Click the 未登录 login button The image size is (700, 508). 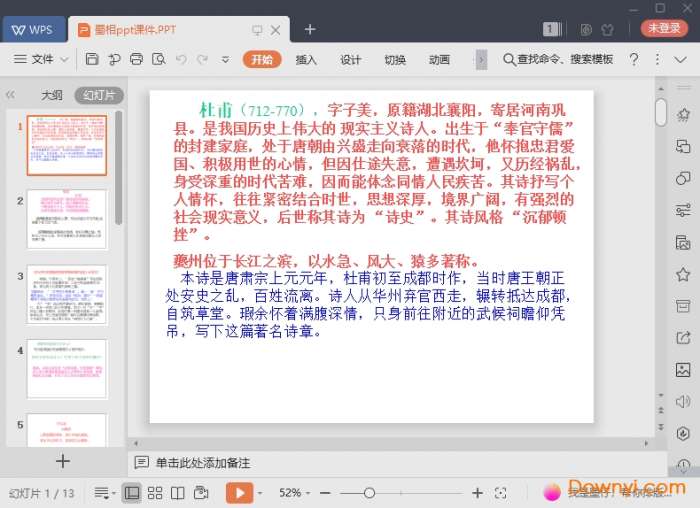click(x=665, y=29)
